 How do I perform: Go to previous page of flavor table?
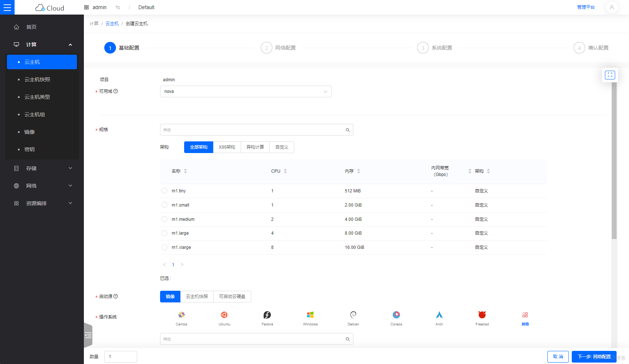(164, 265)
